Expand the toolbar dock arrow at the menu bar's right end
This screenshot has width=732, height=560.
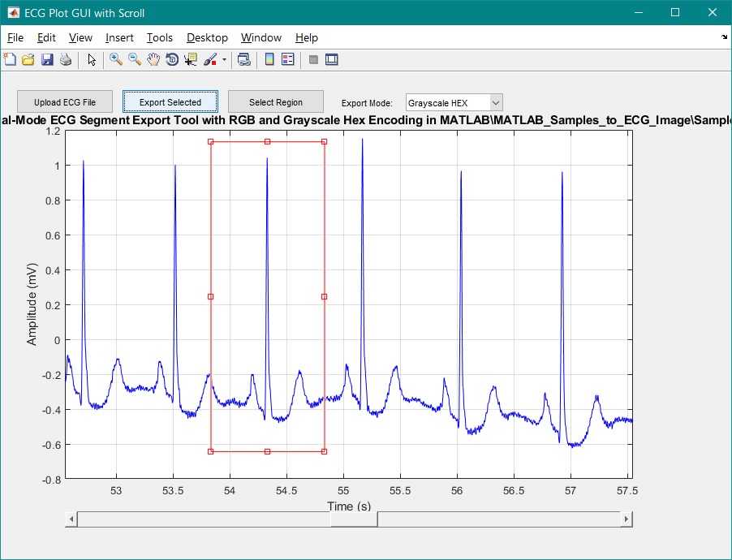click(x=724, y=37)
